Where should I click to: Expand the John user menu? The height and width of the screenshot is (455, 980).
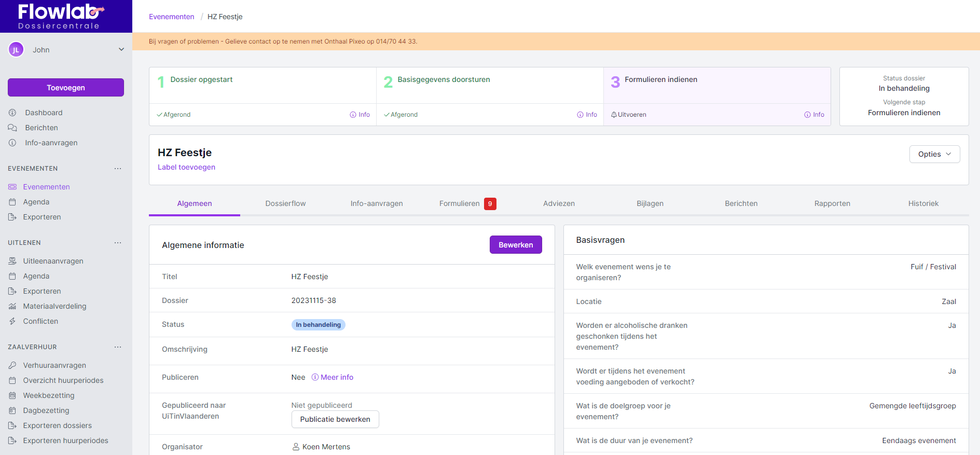point(121,50)
